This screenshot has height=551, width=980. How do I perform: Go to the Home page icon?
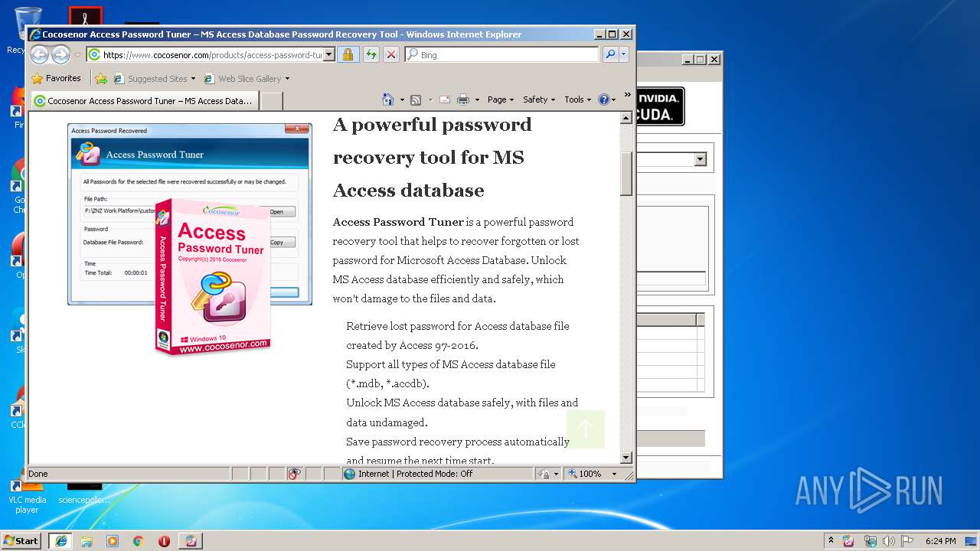point(388,99)
